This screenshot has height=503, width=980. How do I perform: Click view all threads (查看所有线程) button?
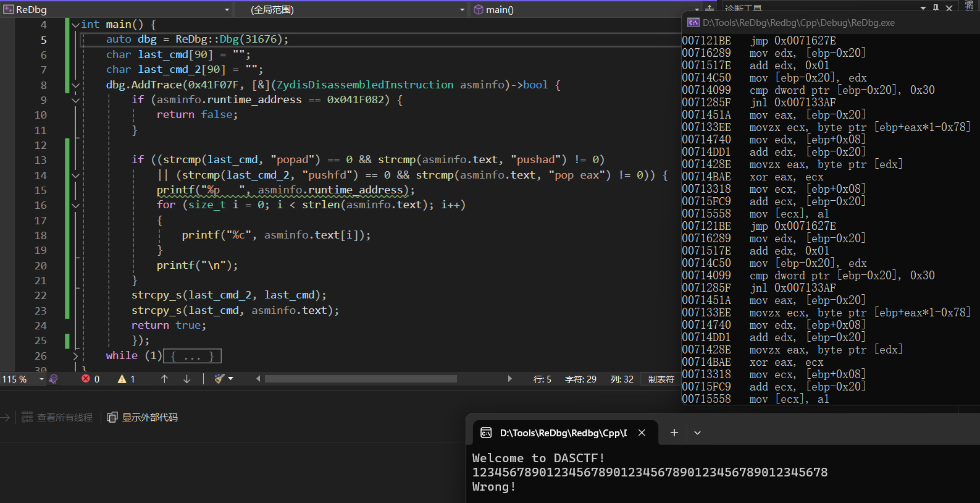(x=57, y=418)
